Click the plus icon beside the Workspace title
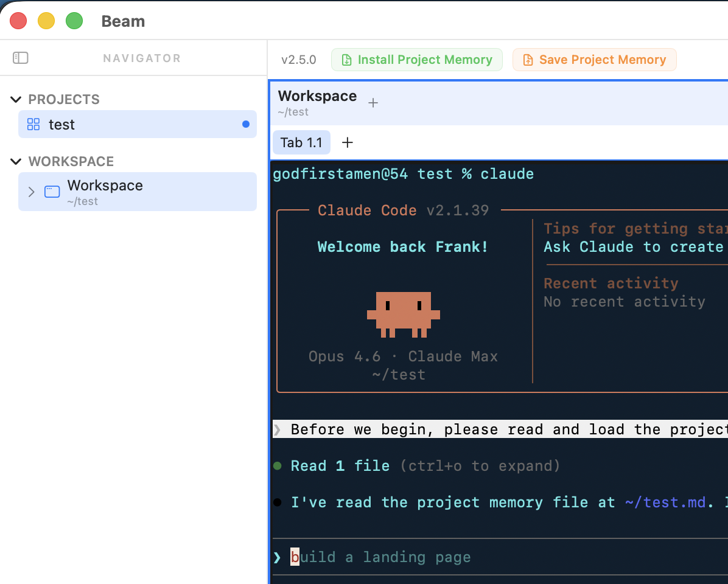This screenshot has height=584, width=728. tap(373, 102)
